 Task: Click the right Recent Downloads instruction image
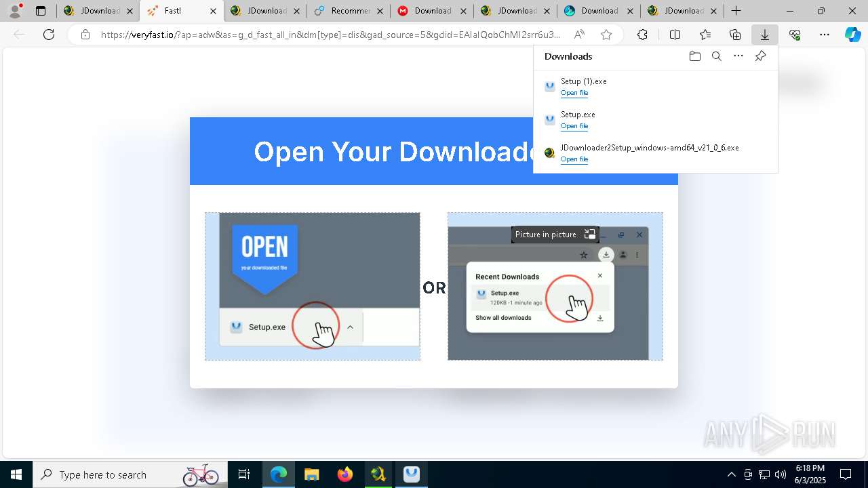pos(555,286)
